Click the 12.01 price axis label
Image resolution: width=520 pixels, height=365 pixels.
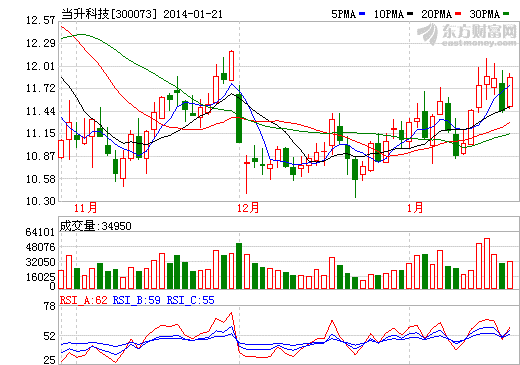click(40, 66)
